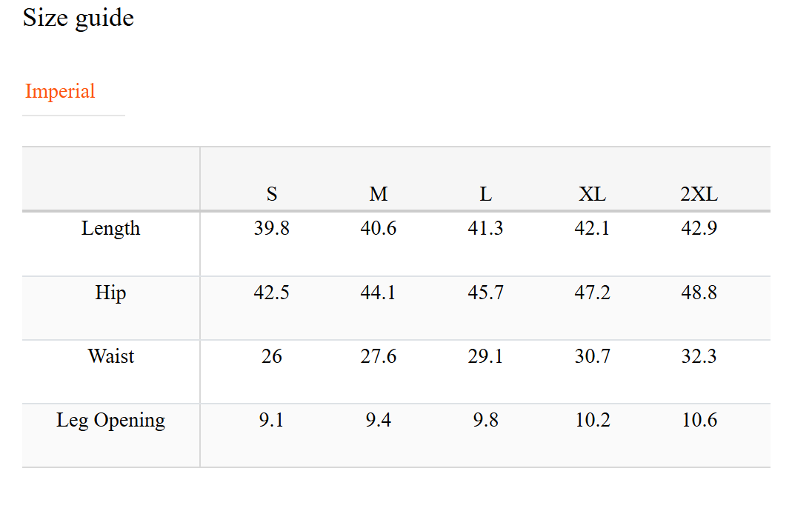Select the Waist row label
Screen dimensions: 812x511
(x=111, y=356)
